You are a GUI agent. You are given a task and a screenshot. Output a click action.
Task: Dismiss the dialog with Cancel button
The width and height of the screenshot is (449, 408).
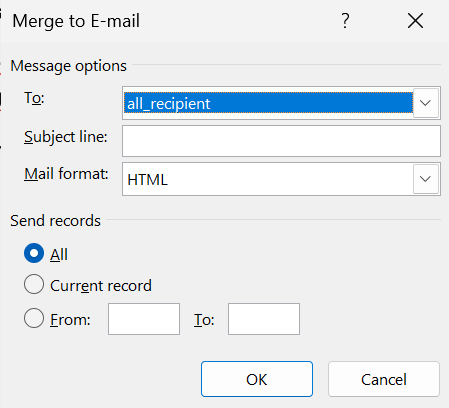pos(384,379)
